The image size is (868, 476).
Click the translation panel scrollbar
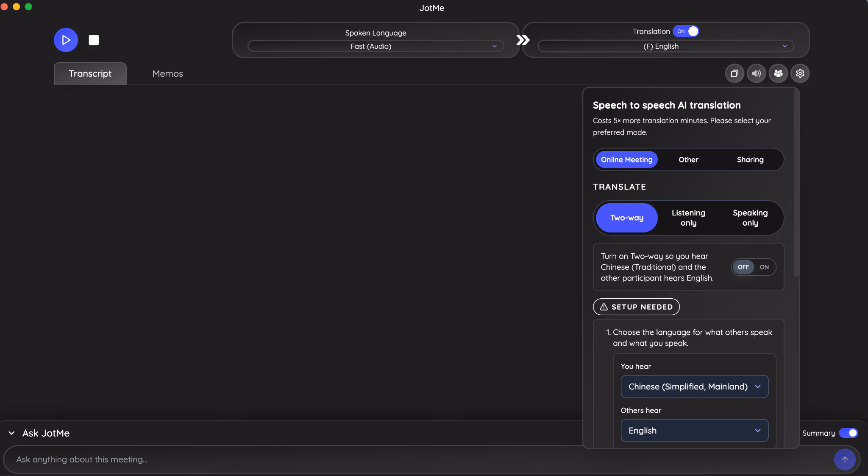click(x=796, y=182)
